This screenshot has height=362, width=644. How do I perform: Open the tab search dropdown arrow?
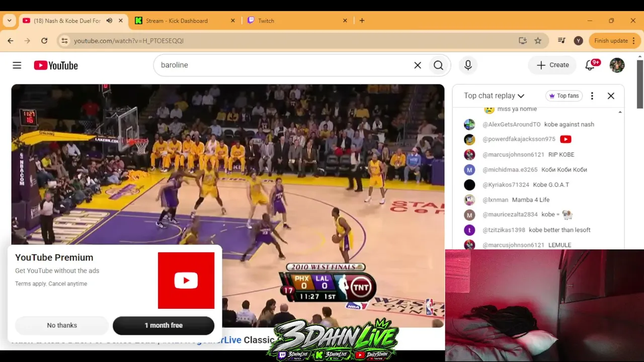9,21
